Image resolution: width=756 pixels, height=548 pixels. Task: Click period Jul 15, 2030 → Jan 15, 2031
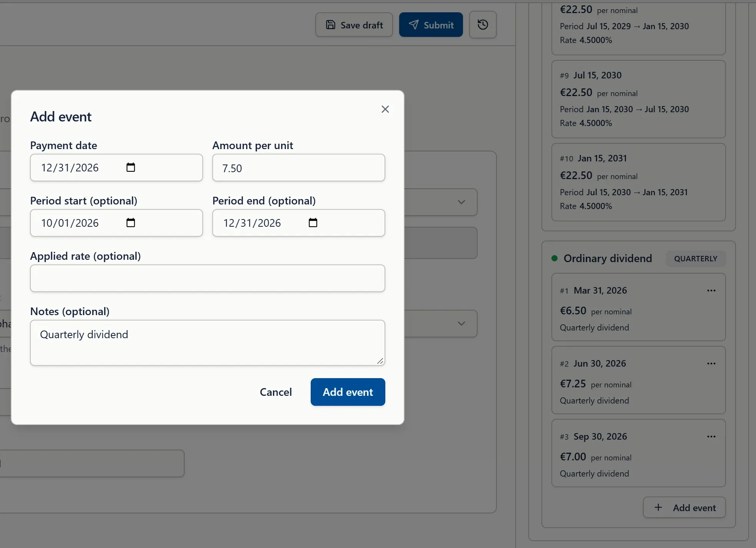coord(624,192)
